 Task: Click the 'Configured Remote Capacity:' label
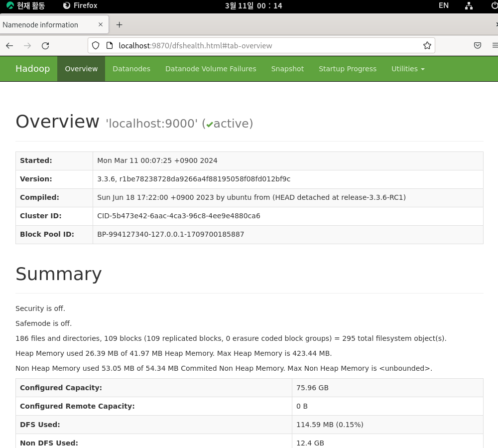[x=77, y=406]
